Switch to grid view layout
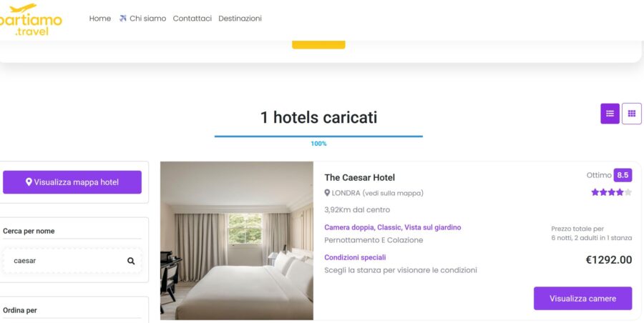This screenshot has width=644, height=323. click(x=632, y=114)
